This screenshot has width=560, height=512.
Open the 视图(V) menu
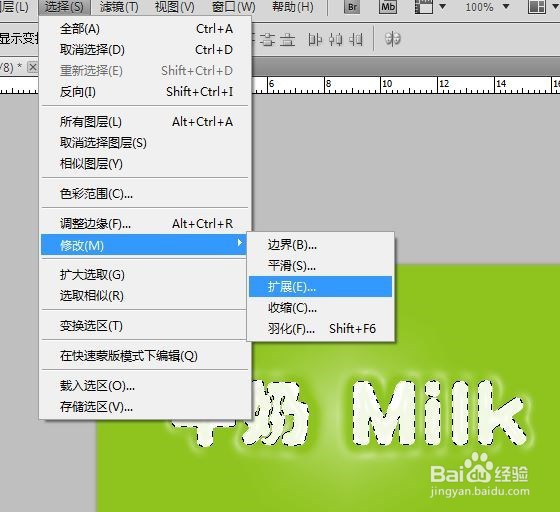pos(175,7)
